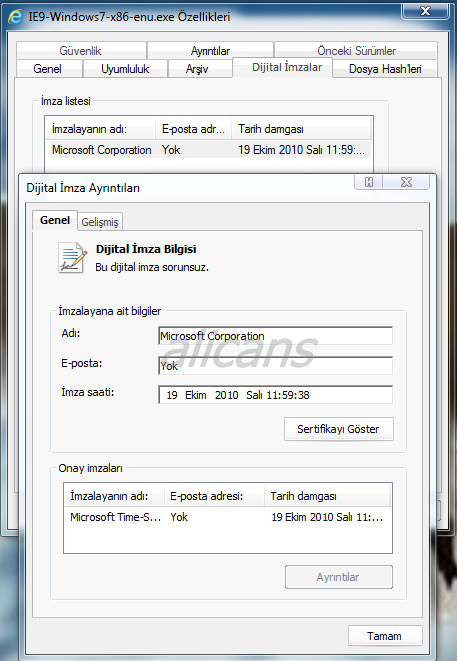This screenshot has height=661, width=457.
Task: Click E-posta adr... column header in İmza listesi
Action: coord(194,129)
